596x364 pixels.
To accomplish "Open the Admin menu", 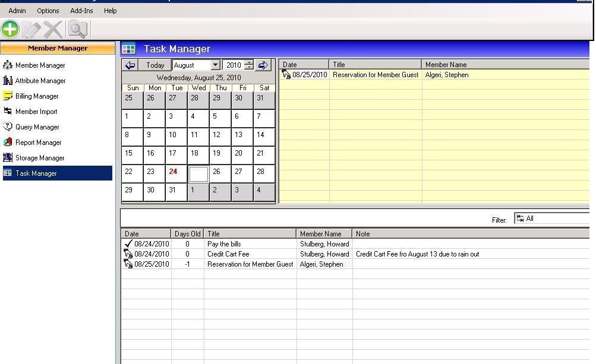I will [17, 11].
